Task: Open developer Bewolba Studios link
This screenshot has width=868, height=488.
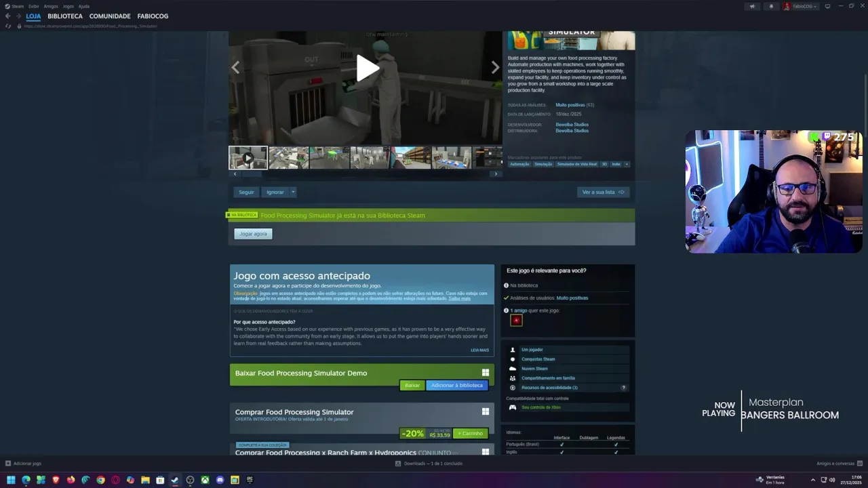Action: (x=572, y=125)
